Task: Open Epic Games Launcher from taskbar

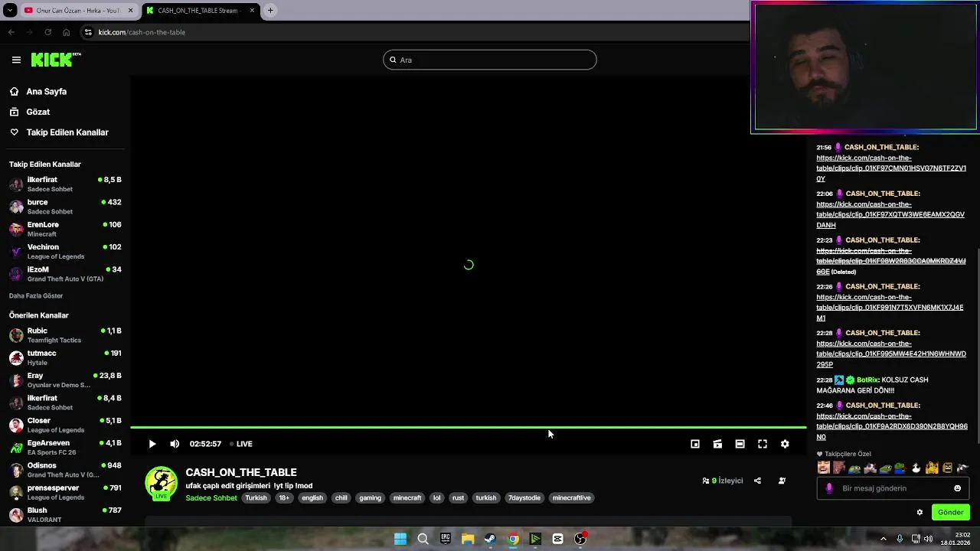Action: tap(446, 539)
